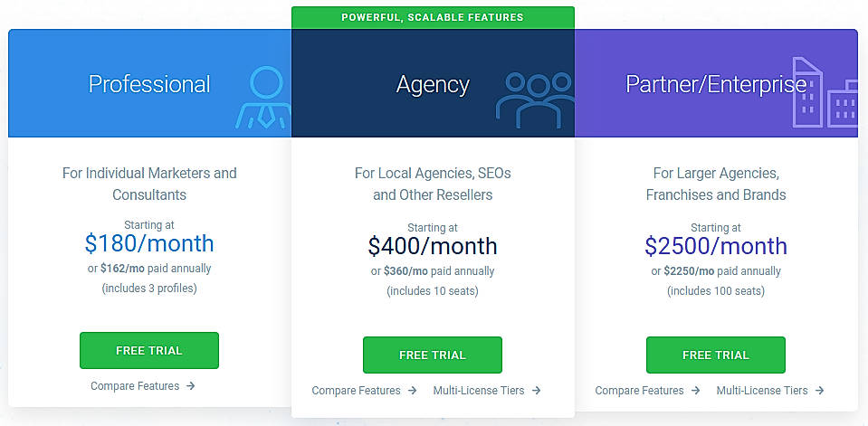Select the Agency plan header
The width and height of the screenshot is (868, 426).
[433, 84]
